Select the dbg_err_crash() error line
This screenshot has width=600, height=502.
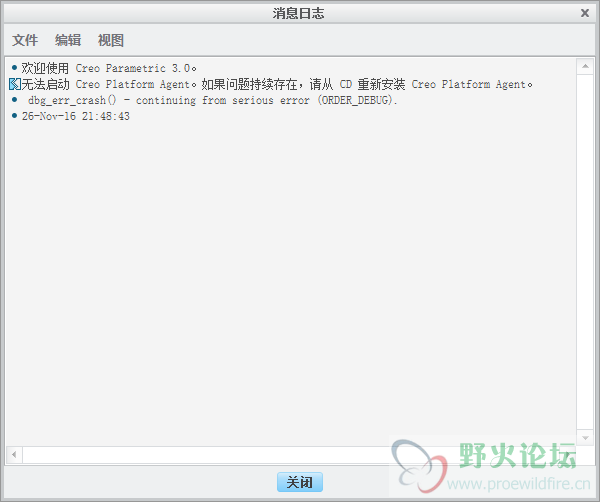pos(212,100)
